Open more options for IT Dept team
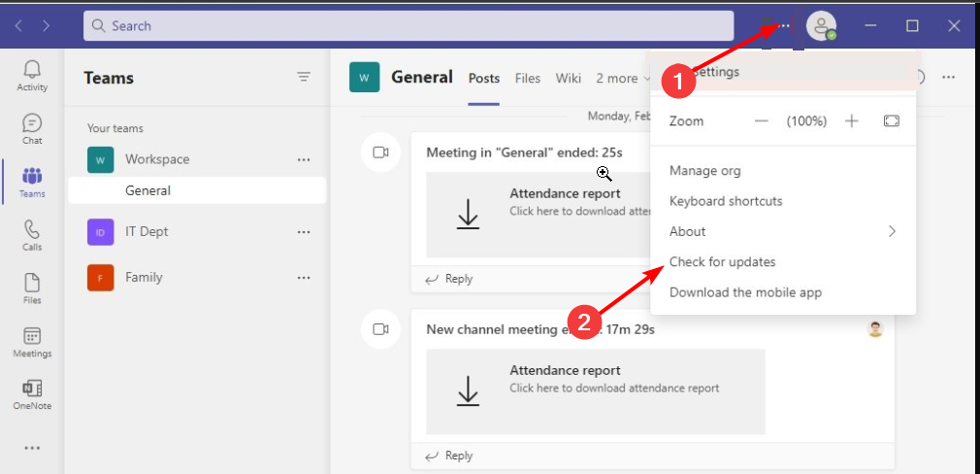 [304, 232]
